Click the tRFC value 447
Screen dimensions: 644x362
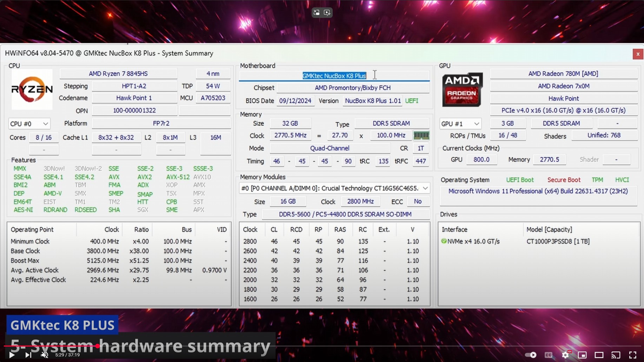pyautogui.click(x=420, y=161)
